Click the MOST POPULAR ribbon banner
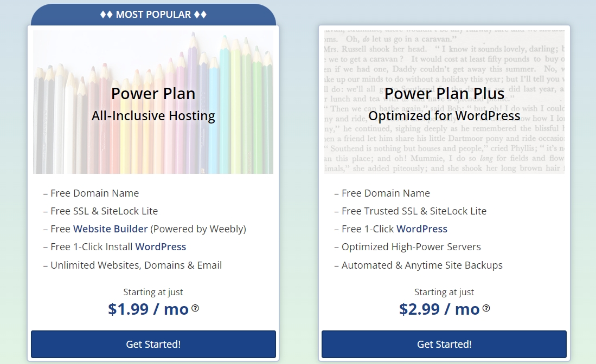Viewport: 596px width, 364px height. [x=153, y=15]
